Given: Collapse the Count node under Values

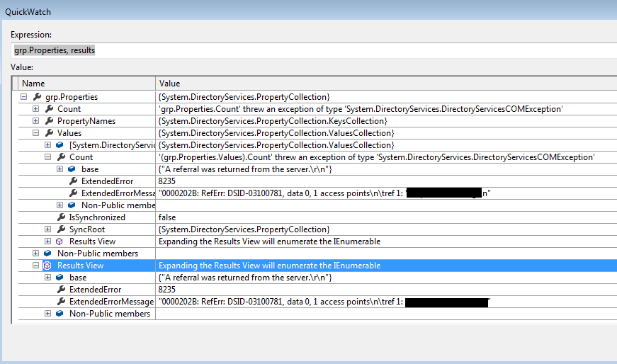Looking at the screenshot, I should (47, 157).
